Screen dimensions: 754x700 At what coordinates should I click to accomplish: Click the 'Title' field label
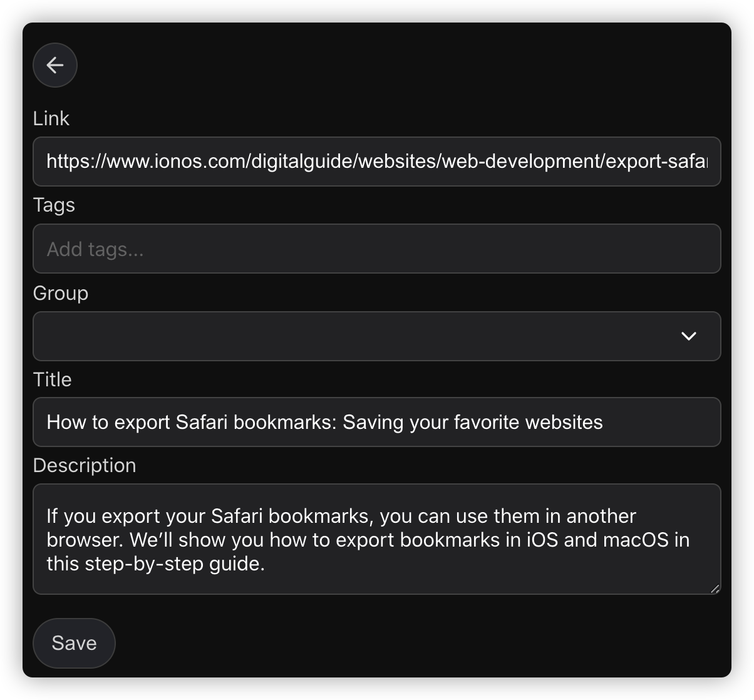[x=52, y=379]
